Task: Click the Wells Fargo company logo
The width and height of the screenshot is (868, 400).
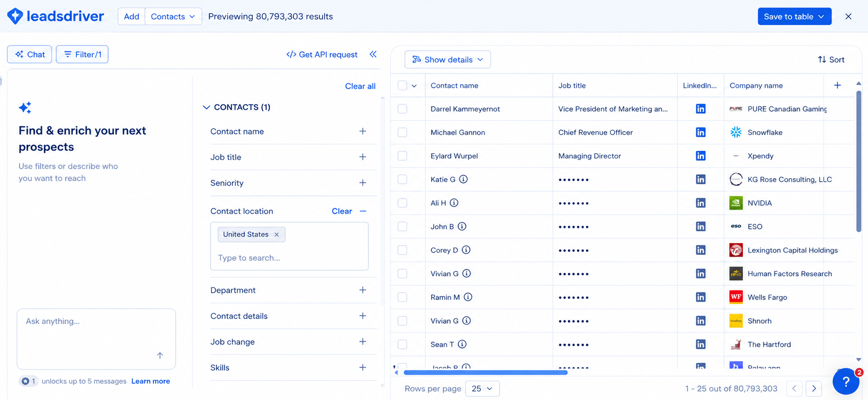Action: 736,297
